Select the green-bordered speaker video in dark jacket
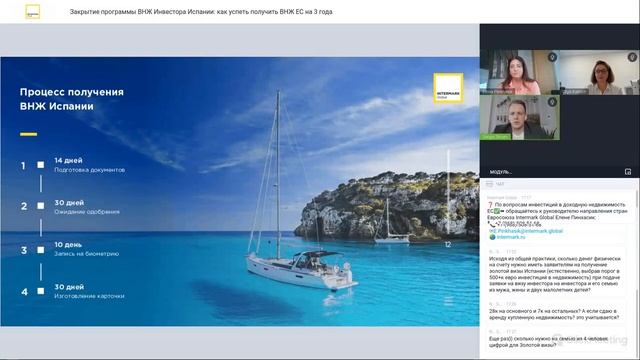 click(x=520, y=118)
